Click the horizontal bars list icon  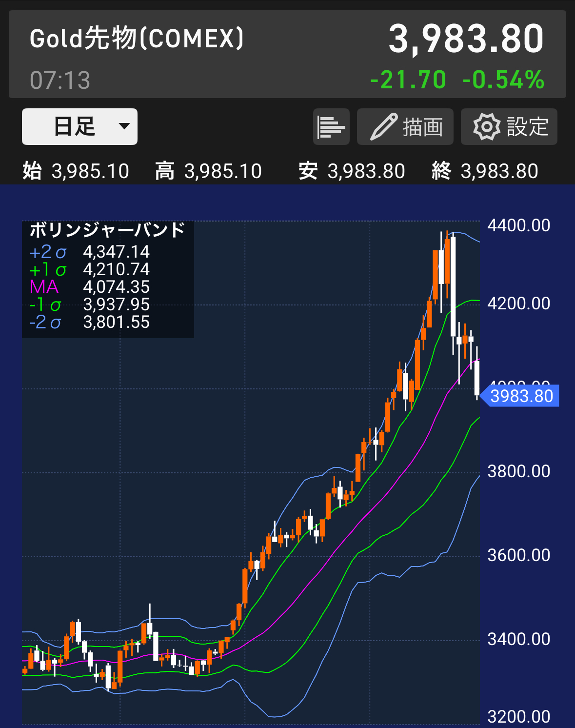(x=331, y=127)
